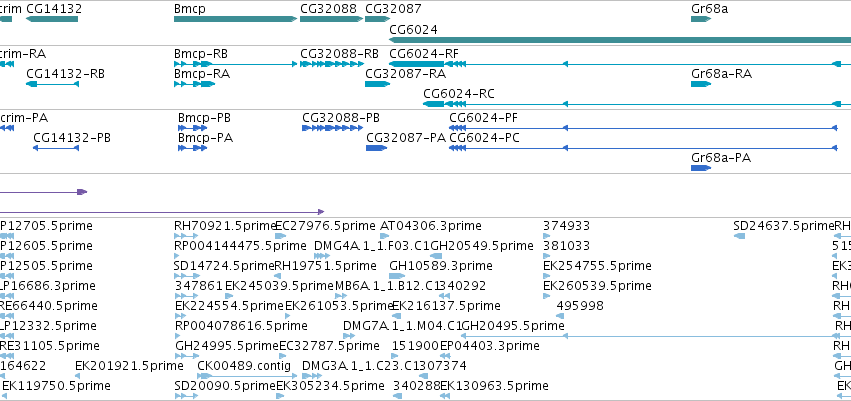Select the short purple arrow feature
This screenshot has height=401, width=851.
coord(43,192)
